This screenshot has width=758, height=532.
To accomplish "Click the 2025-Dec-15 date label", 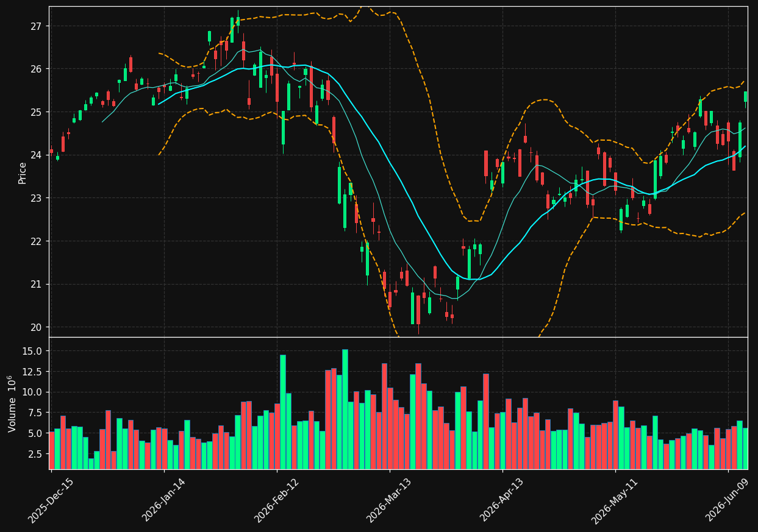I will pyautogui.click(x=51, y=500).
